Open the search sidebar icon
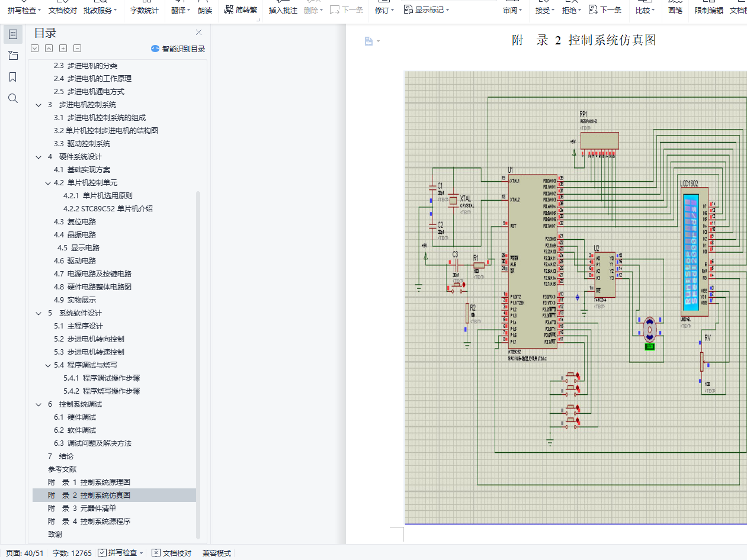Viewport: 747px width, 560px height. click(x=13, y=98)
